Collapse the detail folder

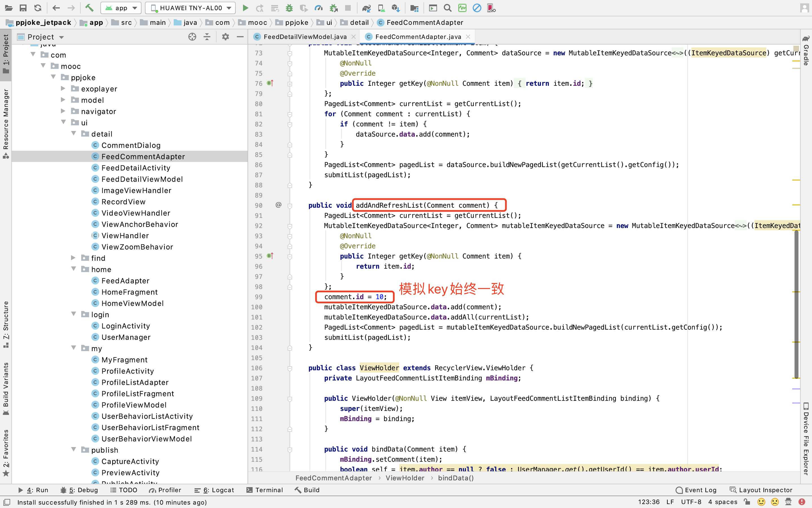(x=74, y=134)
